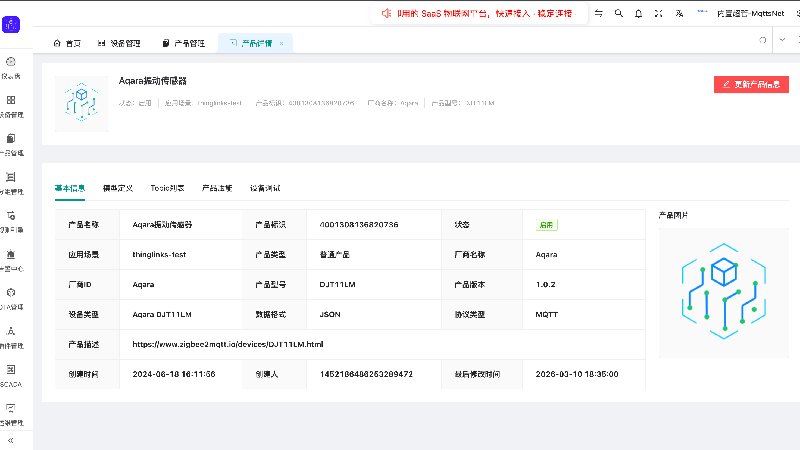The width and height of the screenshot is (800, 450).
Task: Expand the tab options chevron dropdown
Action: 782,40
